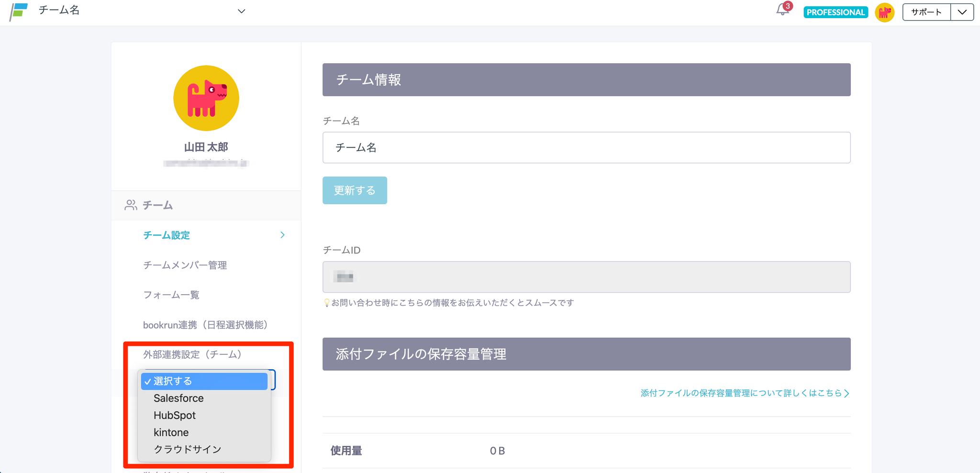The image size is (980, 473).
Task: Click the lightbulb hint icon below チームID
Action: tap(327, 303)
